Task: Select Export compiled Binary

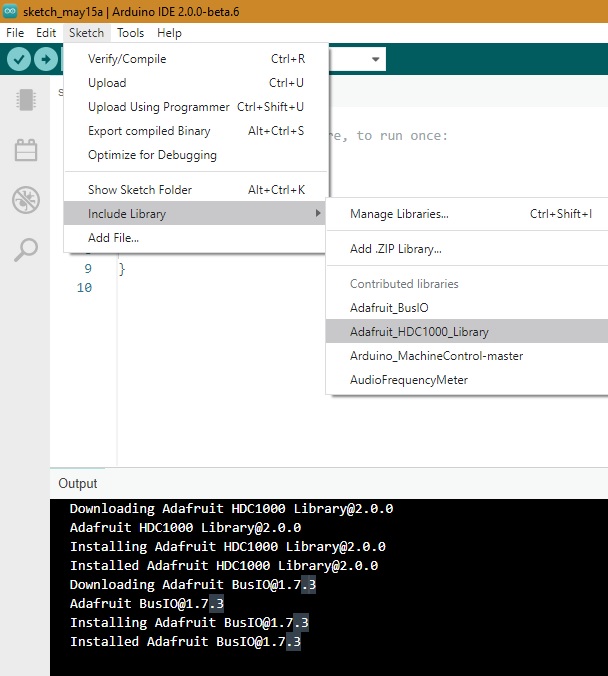Action: pos(196,131)
